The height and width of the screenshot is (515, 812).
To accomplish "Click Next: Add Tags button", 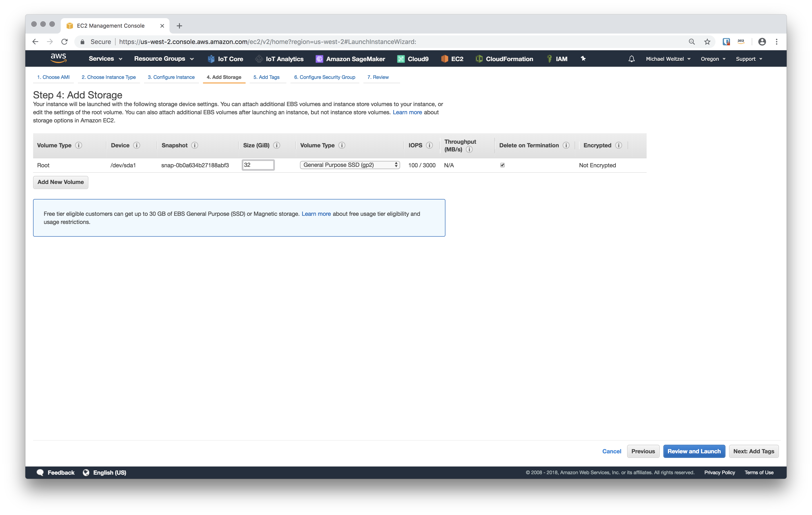I will (x=754, y=451).
